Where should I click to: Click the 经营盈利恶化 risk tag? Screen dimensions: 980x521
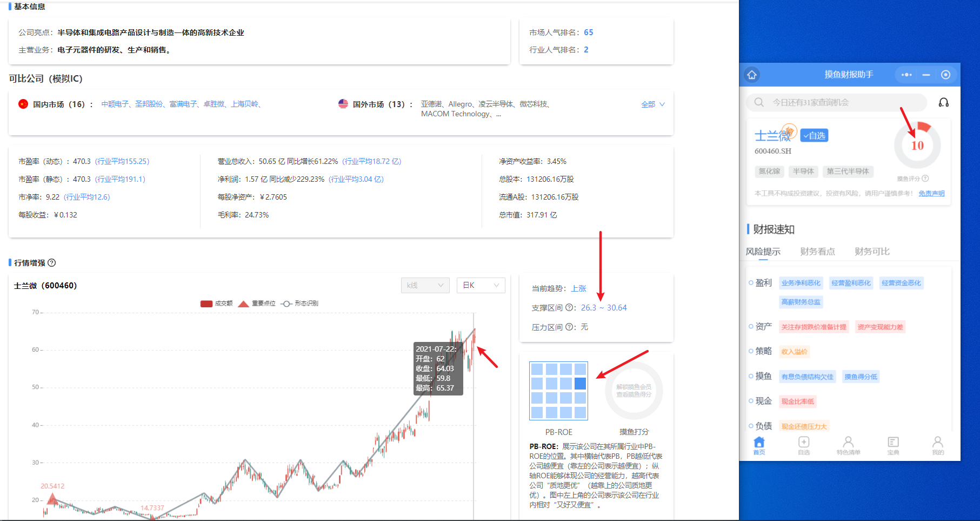coord(851,283)
